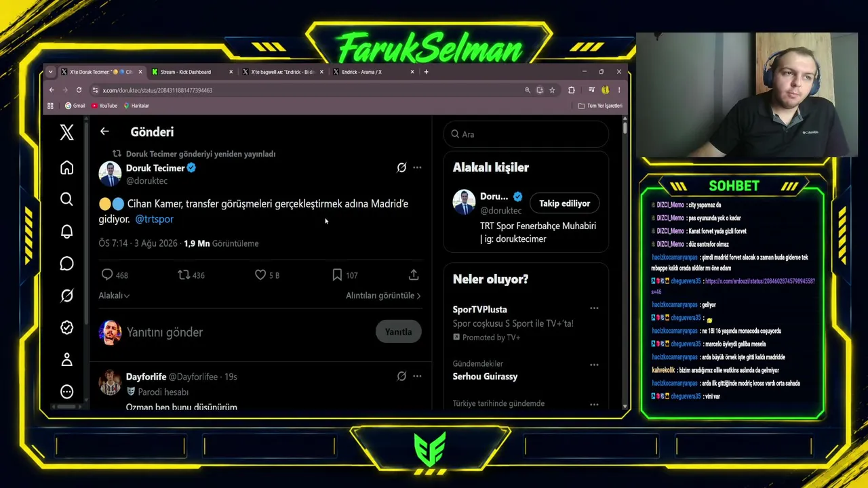Open the Serhou Guirassy trending topic
The image size is (868, 488).
(x=485, y=376)
